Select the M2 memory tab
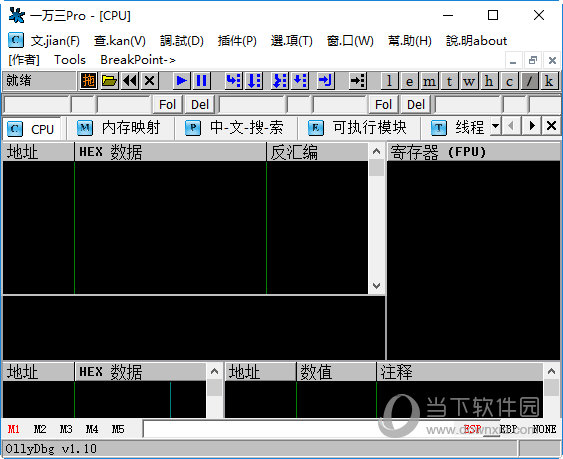This screenshot has height=459, width=563. pyautogui.click(x=40, y=429)
